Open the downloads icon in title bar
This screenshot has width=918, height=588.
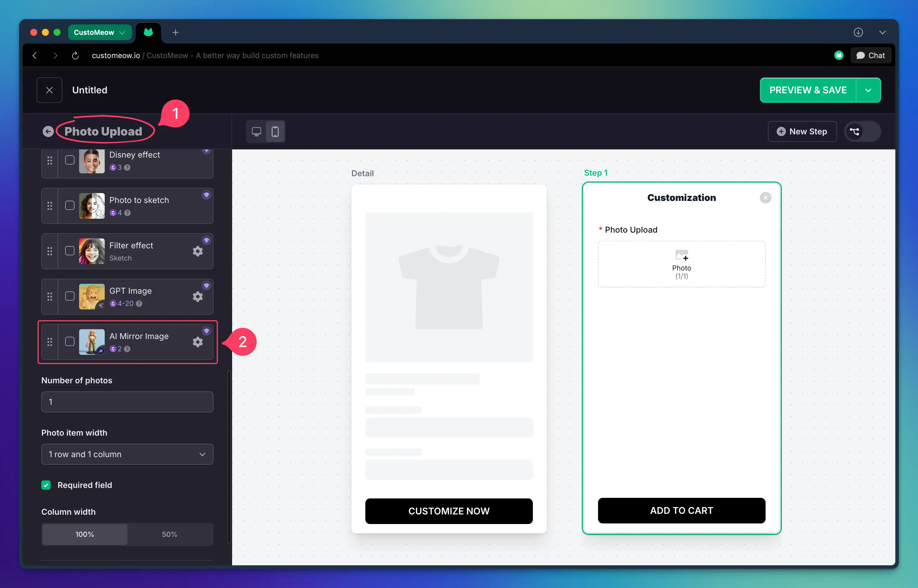[858, 33]
